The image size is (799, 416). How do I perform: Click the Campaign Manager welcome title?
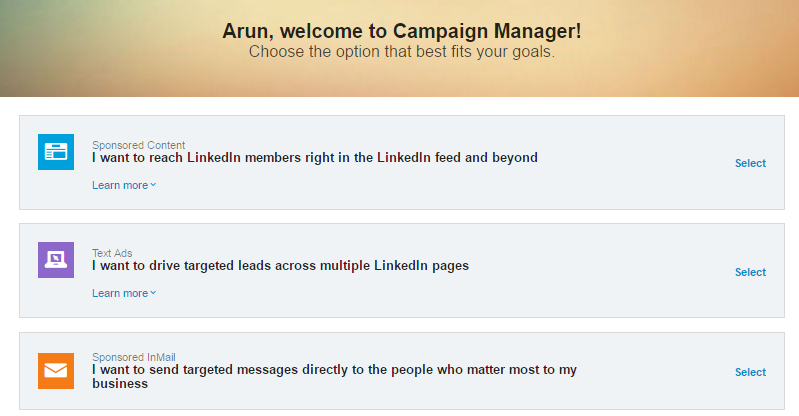click(402, 31)
